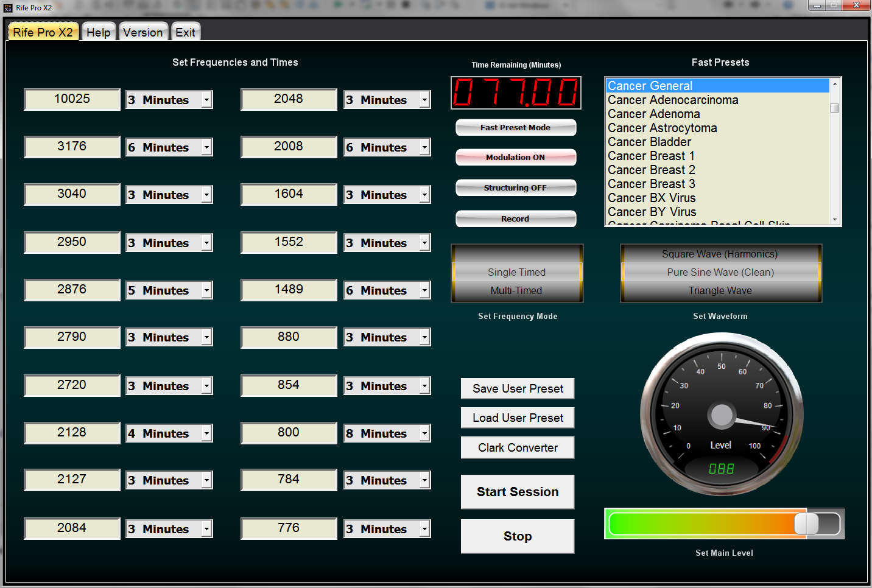
Task: Choose Square Wave (Harmonics) waveform
Action: click(720, 254)
